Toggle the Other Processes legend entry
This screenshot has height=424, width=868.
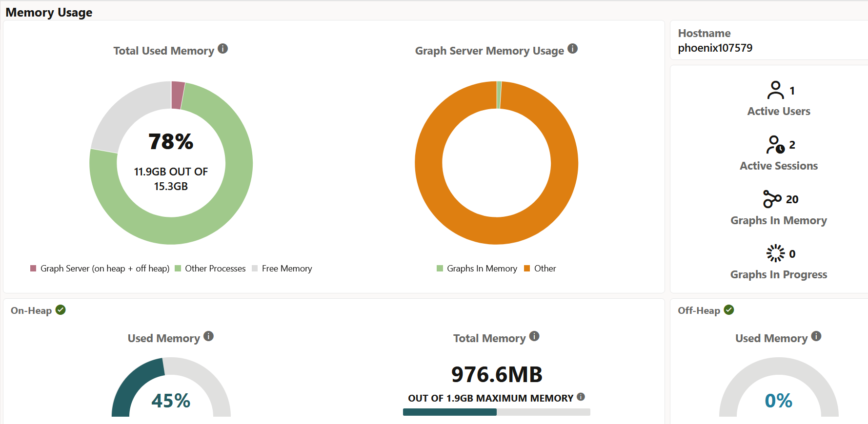tap(210, 269)
